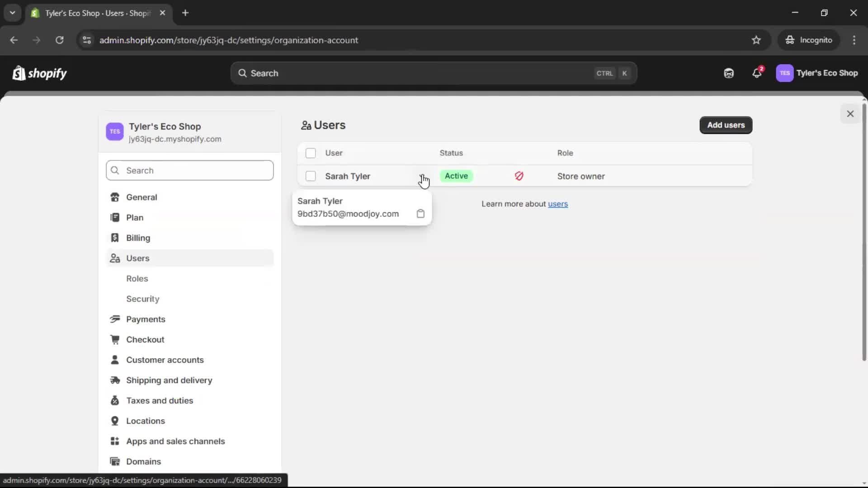
Task: Check the select-all users checkbox
Action: tap(311, 153)
